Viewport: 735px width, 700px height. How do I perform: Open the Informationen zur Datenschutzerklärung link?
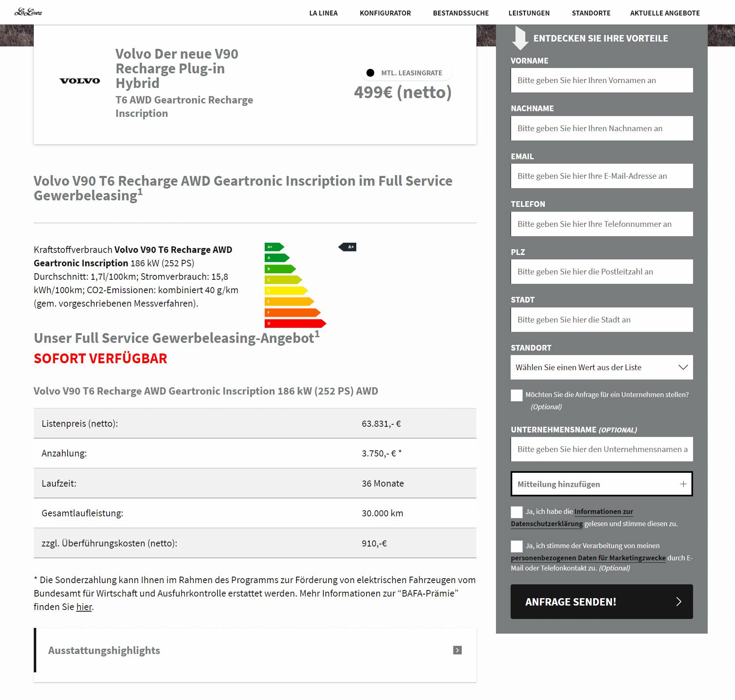[603, 511]
